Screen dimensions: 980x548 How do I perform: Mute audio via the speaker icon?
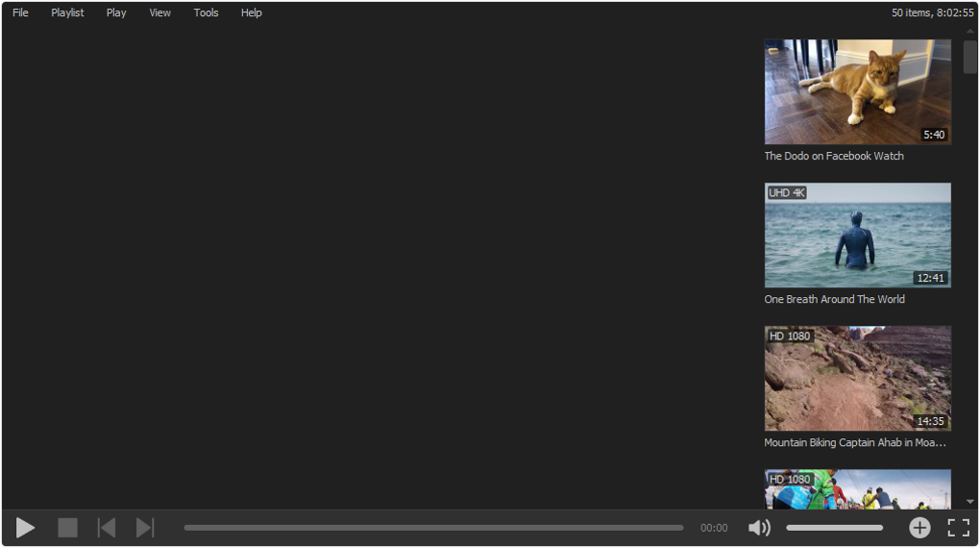click(x=759, y=528)
